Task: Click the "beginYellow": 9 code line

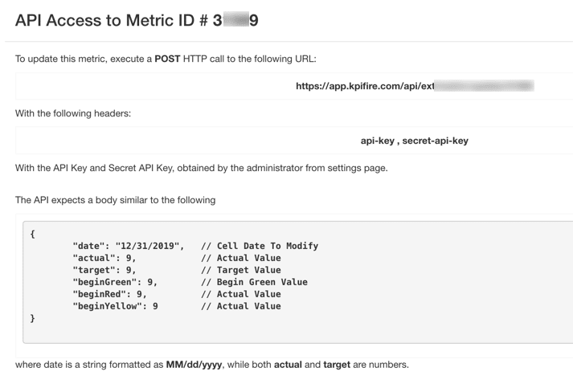Action: pos(114,306)
